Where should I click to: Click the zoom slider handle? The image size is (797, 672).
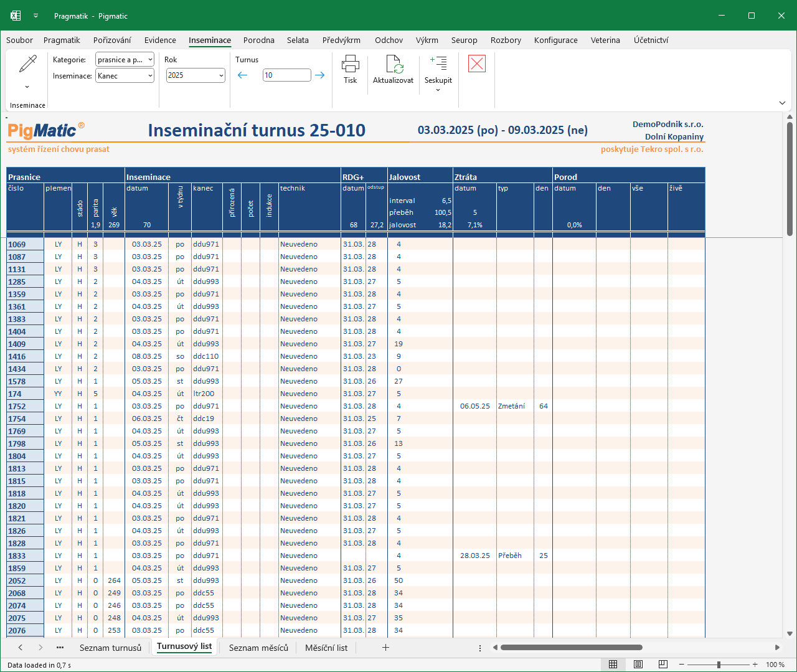tap(719, 665)
